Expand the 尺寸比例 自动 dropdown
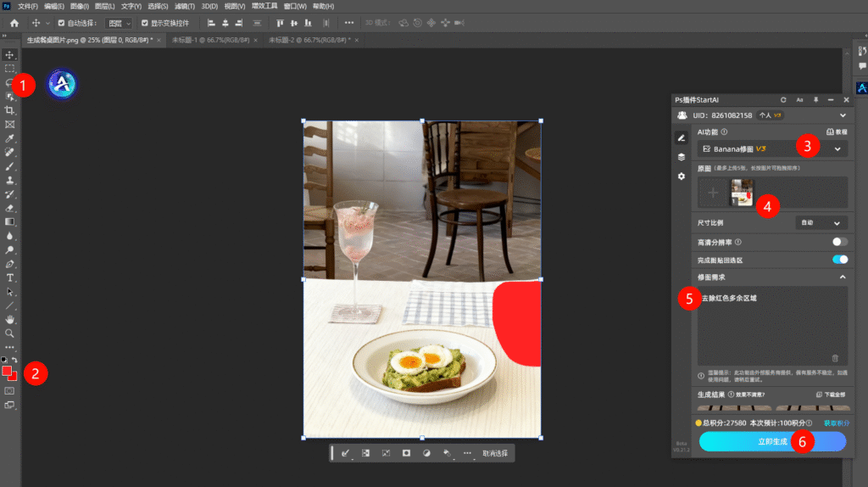 click(821, 223)
